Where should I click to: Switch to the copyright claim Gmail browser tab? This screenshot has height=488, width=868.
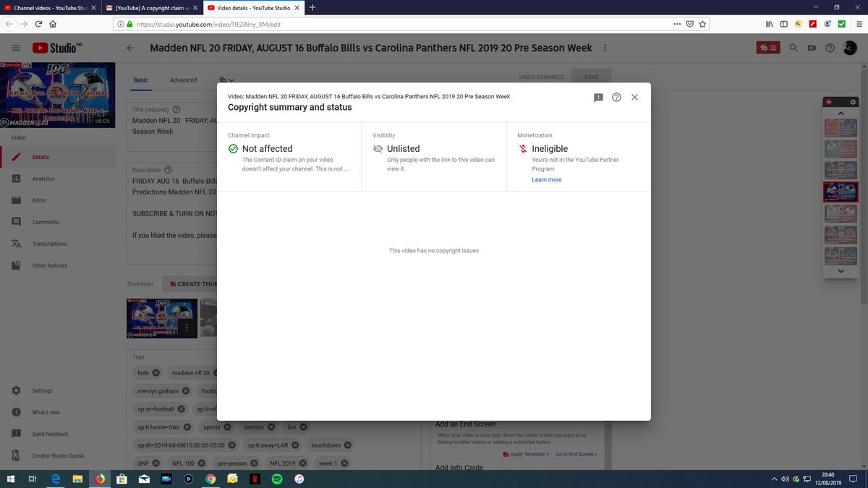point(150,7)
